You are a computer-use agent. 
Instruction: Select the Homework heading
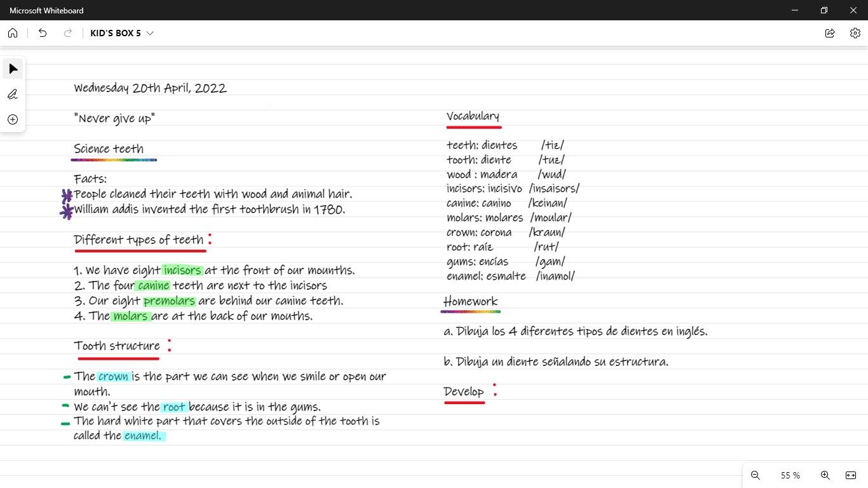pos(471,301)
